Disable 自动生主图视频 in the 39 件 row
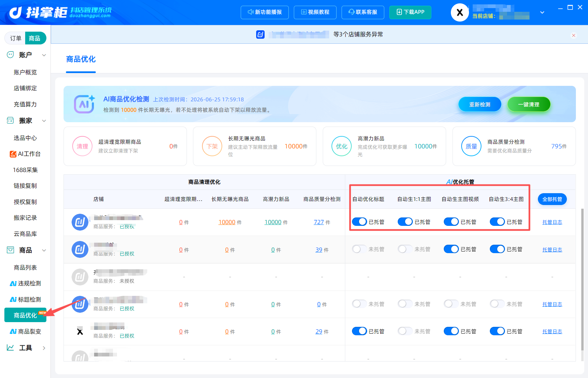Viewport: 588px width, 378px height. [451, 249]
